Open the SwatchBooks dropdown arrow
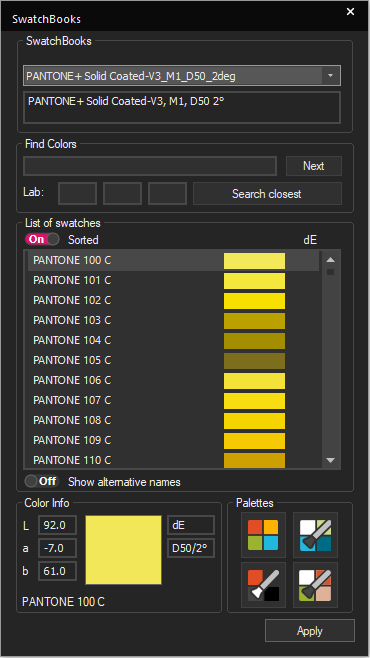Image resolution: width=370 pixels, height=658 pixels. coord(331,76)
